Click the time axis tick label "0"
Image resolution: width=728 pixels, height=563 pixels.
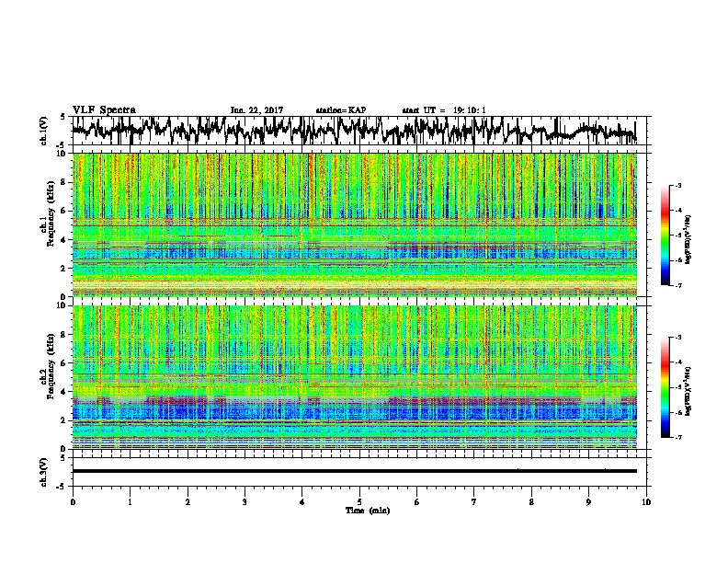pos(73,502)
